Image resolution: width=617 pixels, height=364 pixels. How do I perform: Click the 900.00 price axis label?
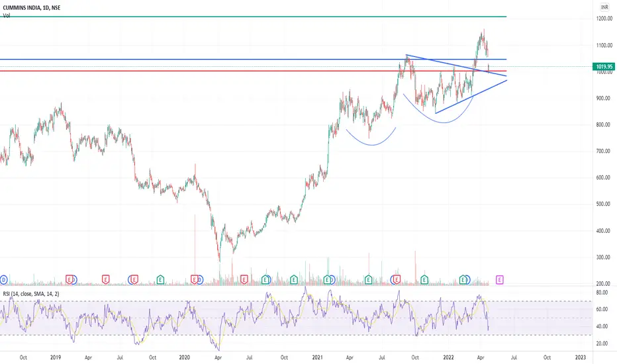[604, 99]
